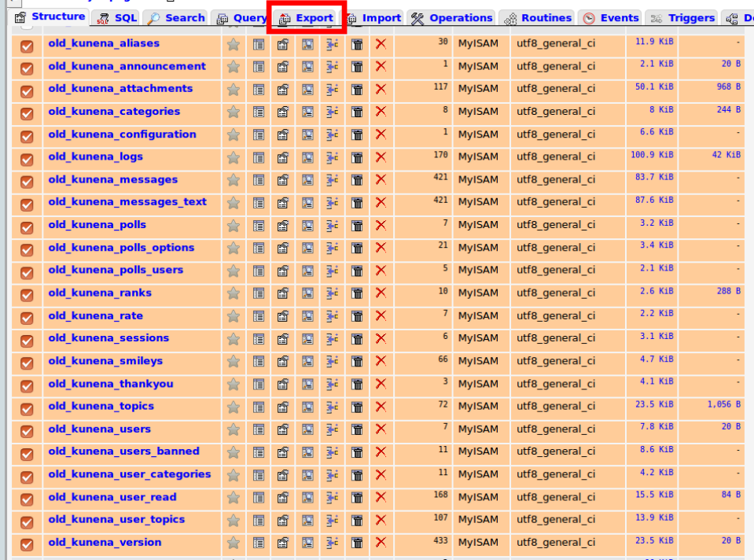The height and width of the screenshot is (560, 754).
Task: Uncheck the old_kunena_configuration checkbox
Action: pos(27,136)
